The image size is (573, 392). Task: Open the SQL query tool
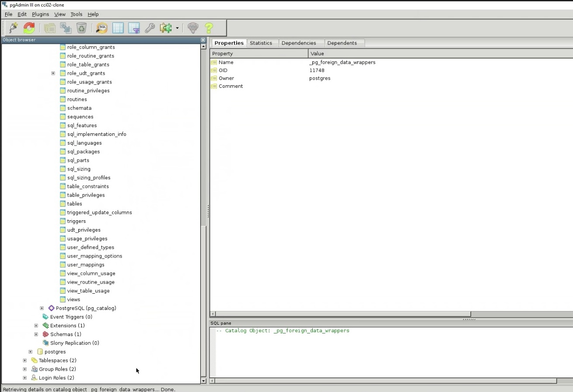point(101,28)
